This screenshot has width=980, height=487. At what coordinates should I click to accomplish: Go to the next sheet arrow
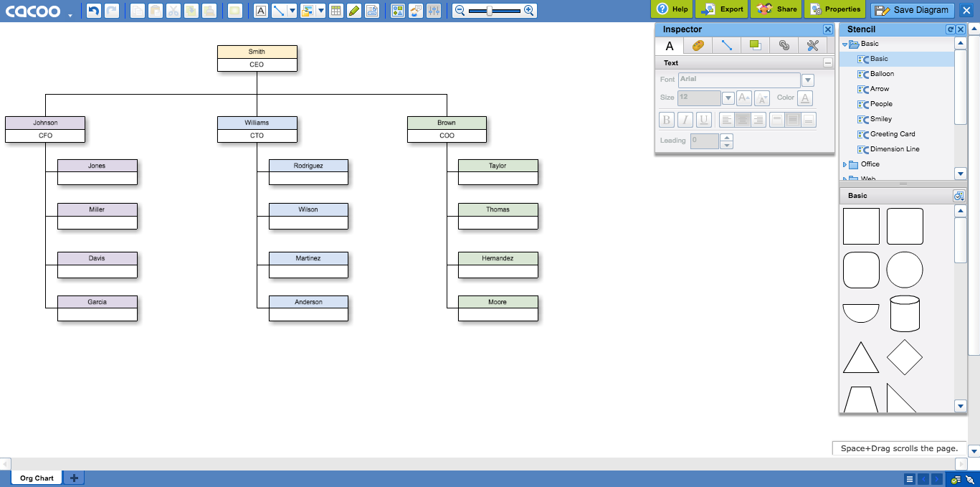point(936,479)
